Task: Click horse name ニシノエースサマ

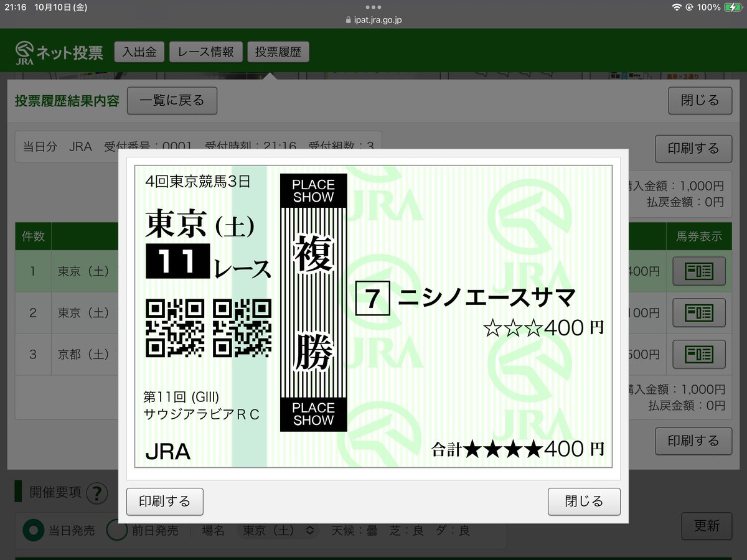Action: (487, 299)
